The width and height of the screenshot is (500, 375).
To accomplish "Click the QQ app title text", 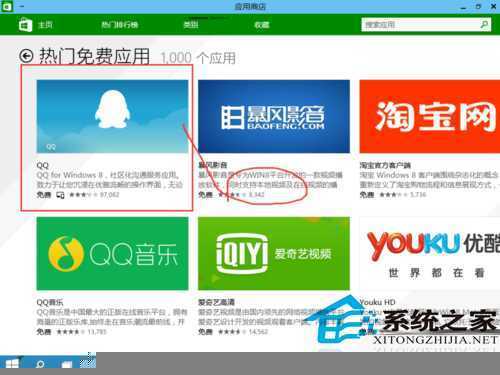I will click(43, 165).
